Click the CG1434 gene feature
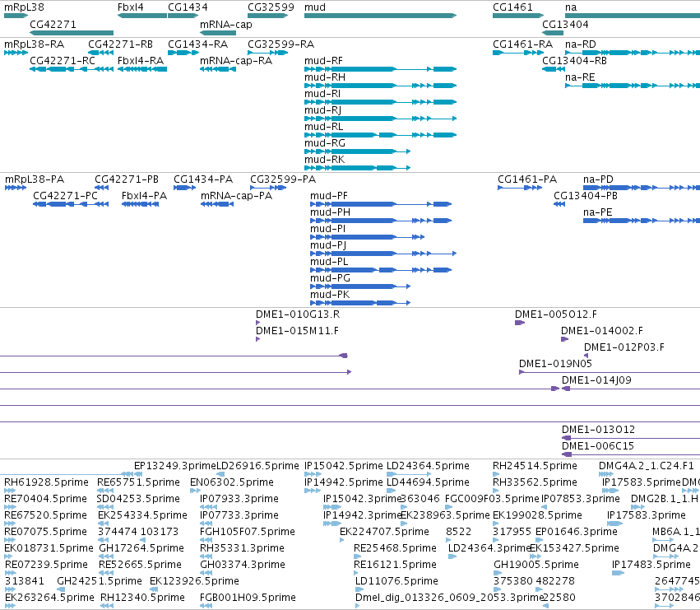The height and width of the screenshot is (610, 700). [183, 16]
